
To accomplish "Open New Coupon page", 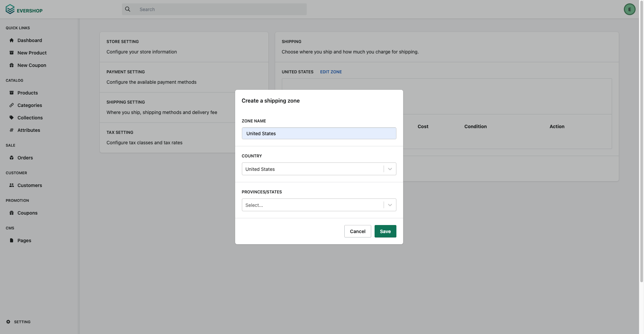I will 32,65.
